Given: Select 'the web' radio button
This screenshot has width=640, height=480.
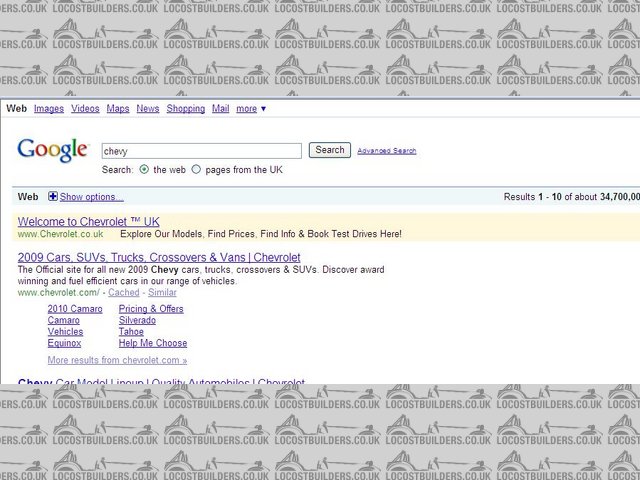Looking at the screenshot, I should (145, 170).
